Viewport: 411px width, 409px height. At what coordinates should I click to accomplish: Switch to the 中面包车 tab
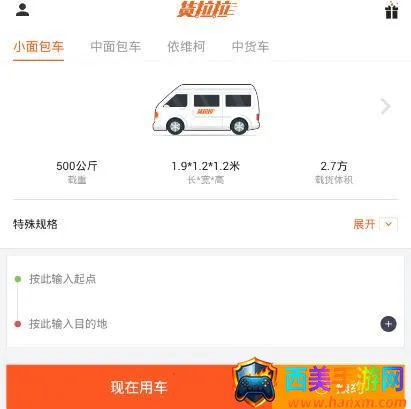pyautogui.click(x=116, y=47)
